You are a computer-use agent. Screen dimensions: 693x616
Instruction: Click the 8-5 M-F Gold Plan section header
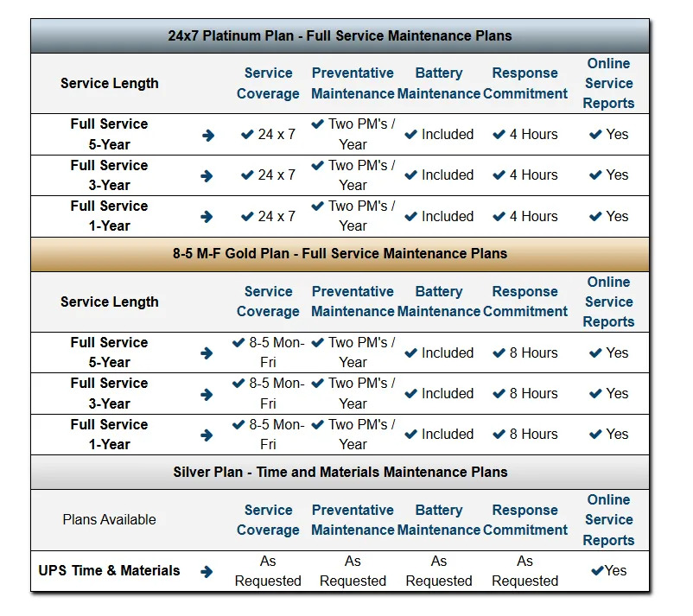pyautogui.click(x=340, y=254)
